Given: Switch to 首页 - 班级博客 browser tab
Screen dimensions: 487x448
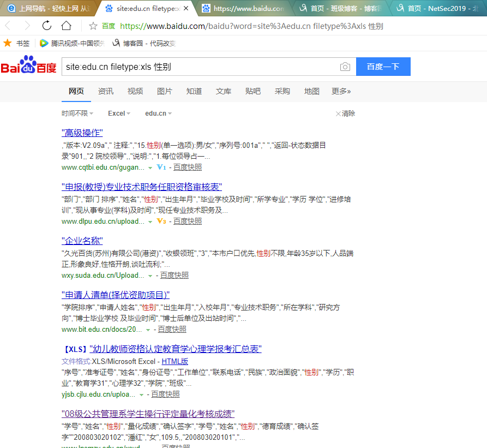Looking at the screenshot, I should [x=340, y=8].
